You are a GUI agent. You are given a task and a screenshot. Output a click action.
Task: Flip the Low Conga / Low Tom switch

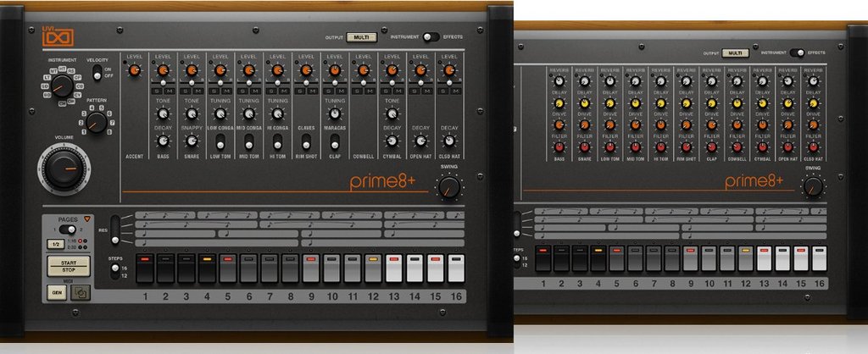[x=220, y=141]
